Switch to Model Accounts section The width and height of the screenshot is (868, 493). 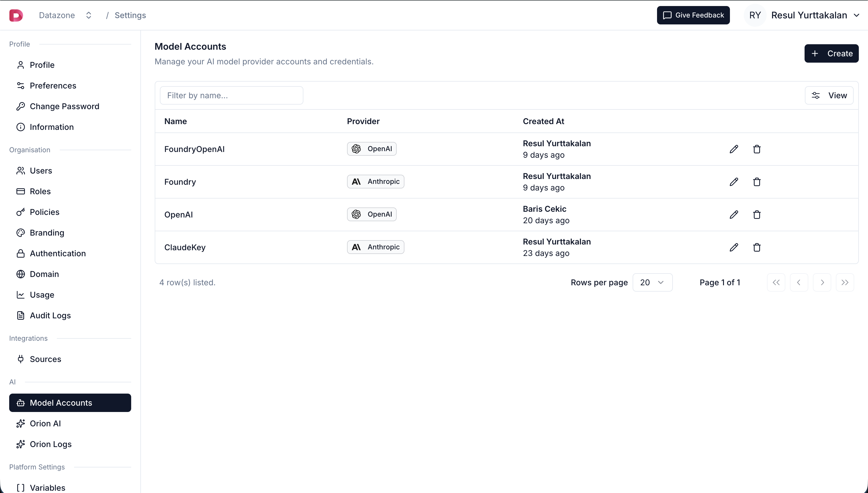click(61, 403)
